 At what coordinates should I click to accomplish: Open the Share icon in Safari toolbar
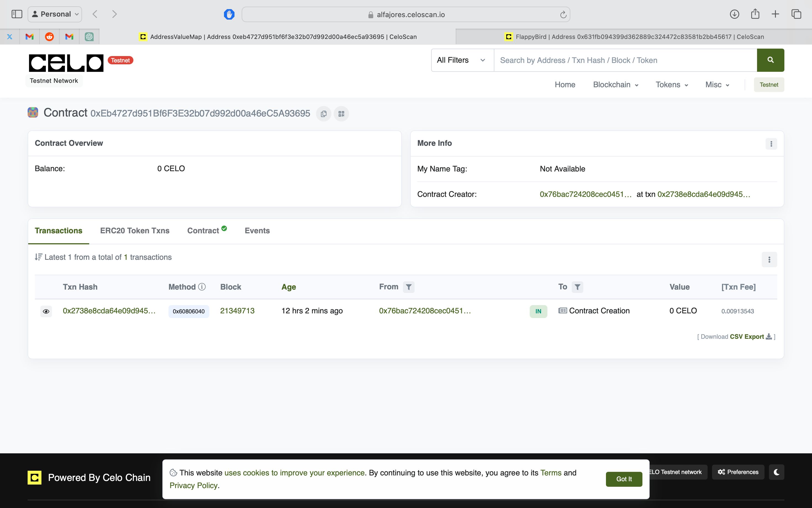pos(755,14)
